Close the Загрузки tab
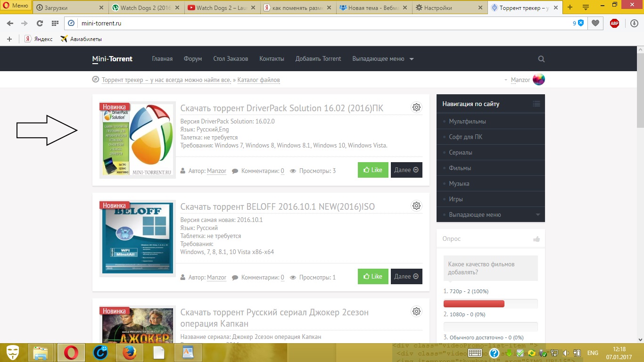This screenshot has height=362, width=644. tap(102, 8)
